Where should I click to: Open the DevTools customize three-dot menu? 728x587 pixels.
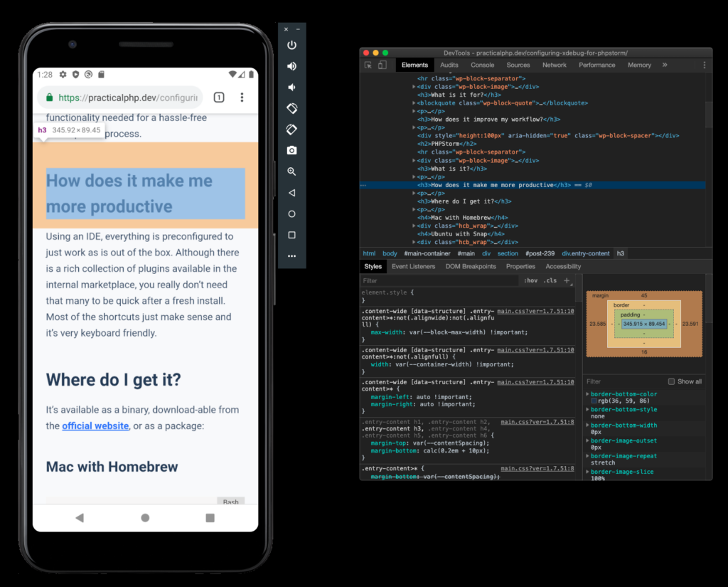[x=705, y=65]
